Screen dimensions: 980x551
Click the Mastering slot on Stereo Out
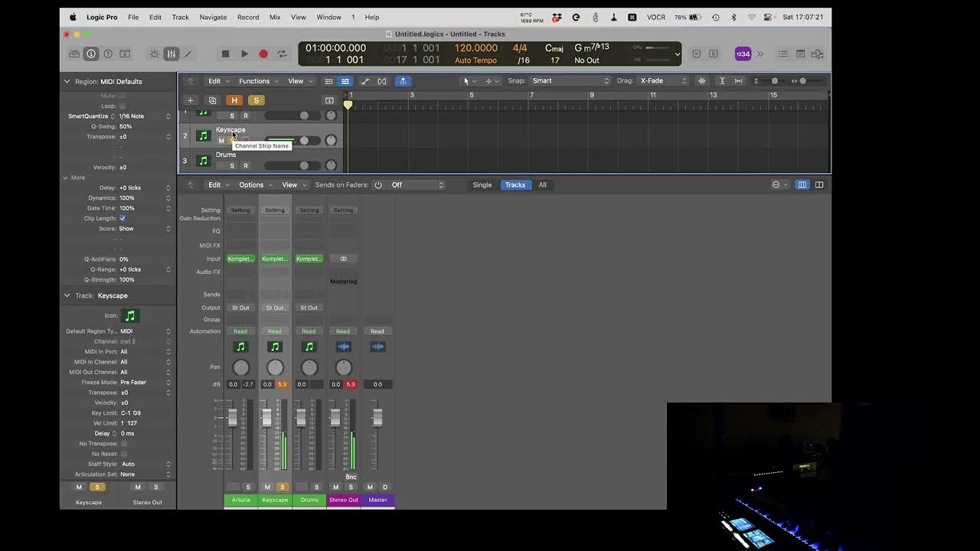(x=343, y=282)
